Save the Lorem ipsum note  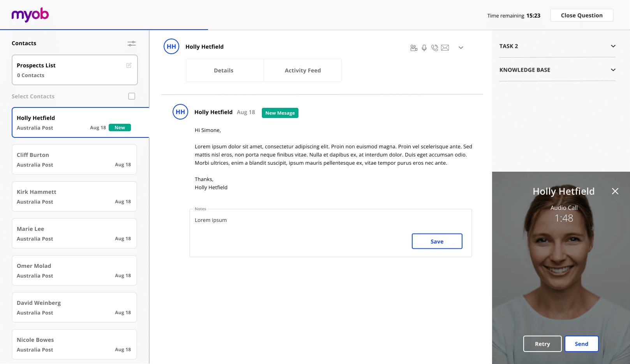437,241
